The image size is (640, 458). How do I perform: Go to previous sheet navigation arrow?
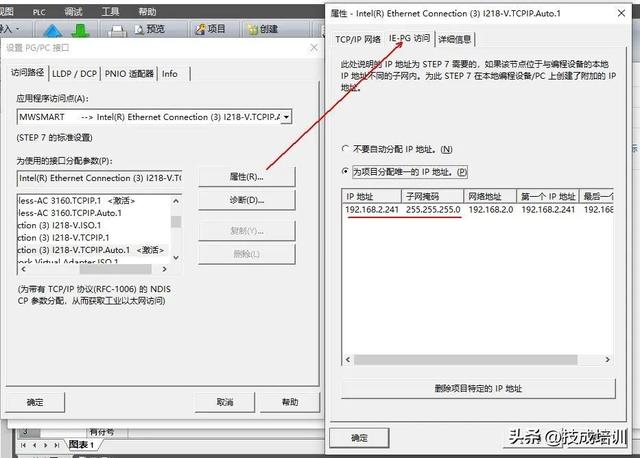click(35, 445)
